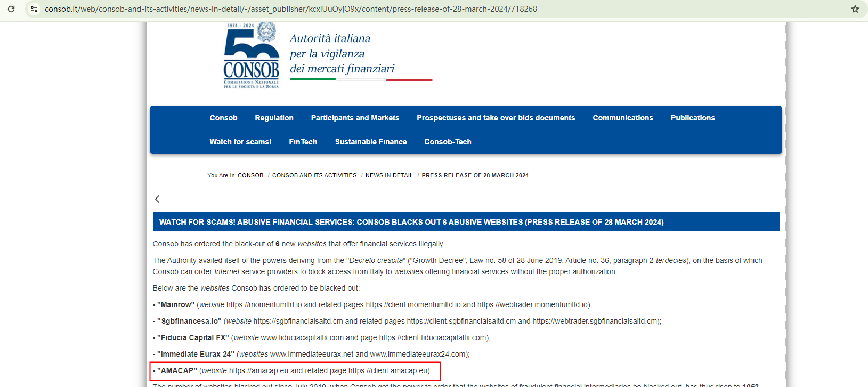This screenshot has height=387, width=868.
Task: Bookmark this page with the star icon
Action: (855, 9)
